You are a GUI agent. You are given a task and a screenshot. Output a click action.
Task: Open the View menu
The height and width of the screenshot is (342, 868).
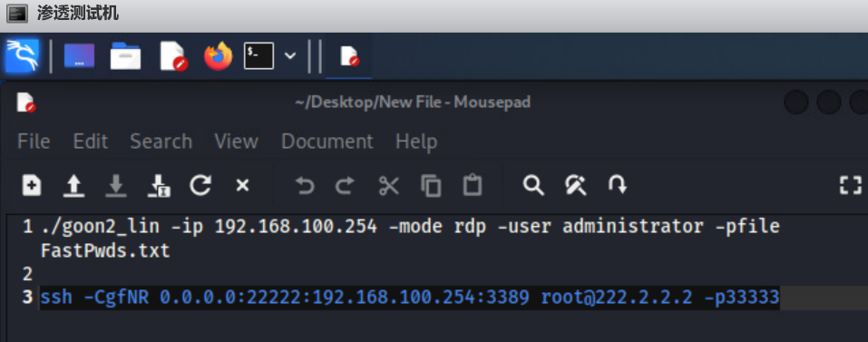tap(237, 142)
